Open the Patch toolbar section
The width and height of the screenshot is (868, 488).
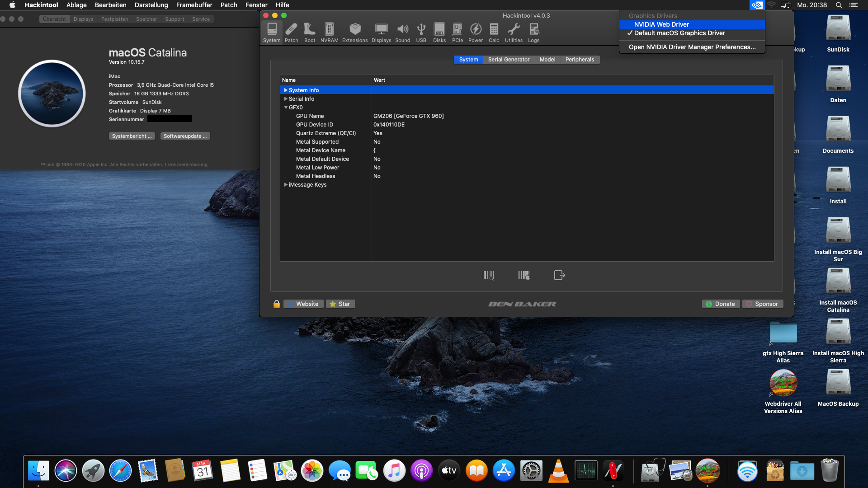pos(291,33)
